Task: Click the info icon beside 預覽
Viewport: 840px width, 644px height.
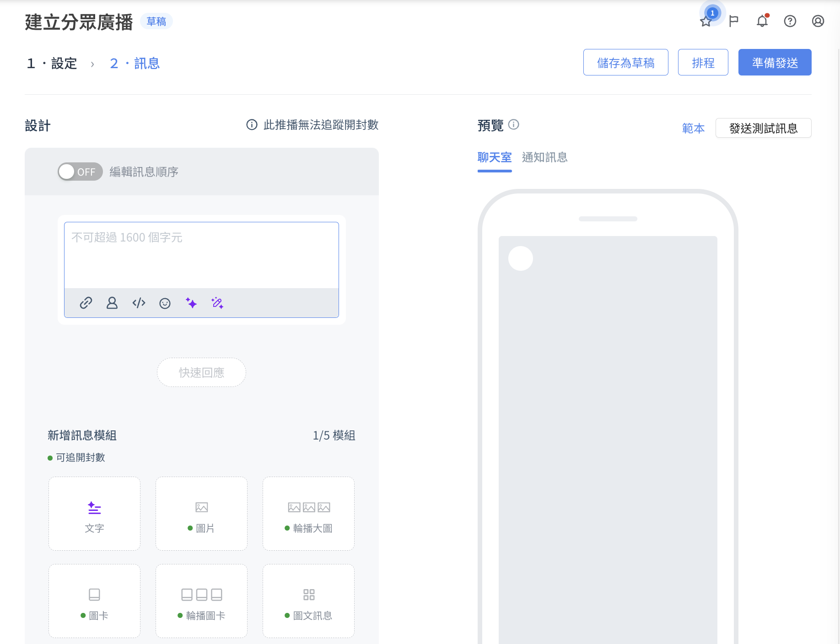Action: click(x=514, y=124)
